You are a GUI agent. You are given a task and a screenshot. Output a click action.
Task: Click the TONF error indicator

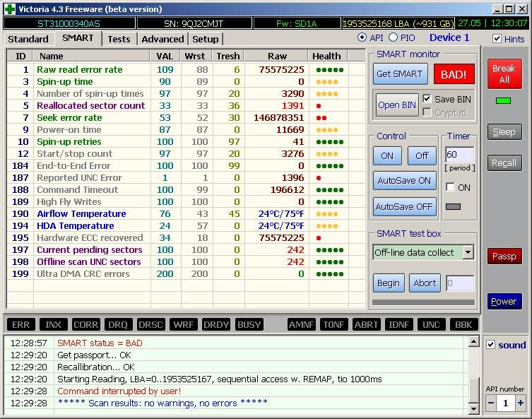click(333, 325)
